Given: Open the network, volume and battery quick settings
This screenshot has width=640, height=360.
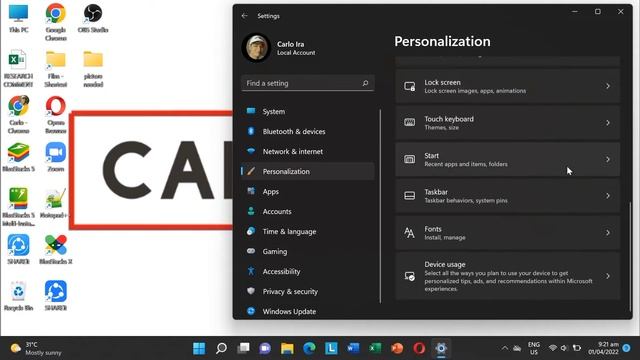Looking at the screenshot, I should coord(565,348).
